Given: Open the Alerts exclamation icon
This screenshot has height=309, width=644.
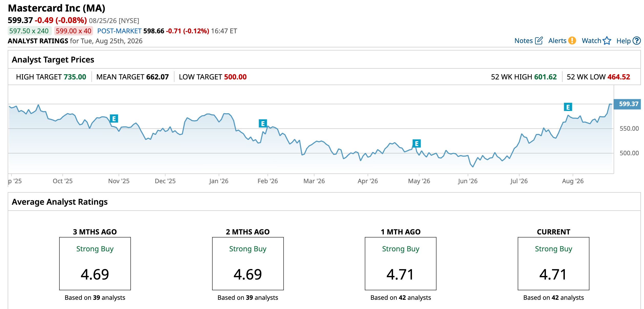Looking at the screenshot, I should [x=572, y=40].
